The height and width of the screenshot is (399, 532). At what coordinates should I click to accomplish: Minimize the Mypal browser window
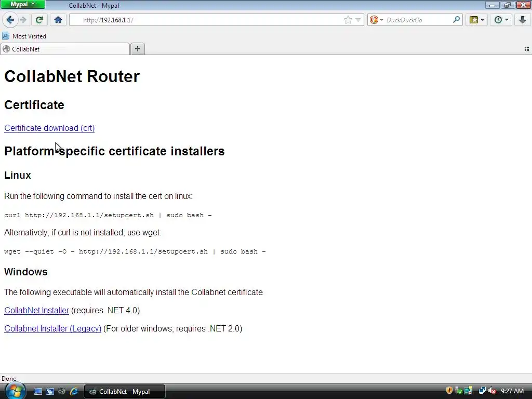coord(492,5)
